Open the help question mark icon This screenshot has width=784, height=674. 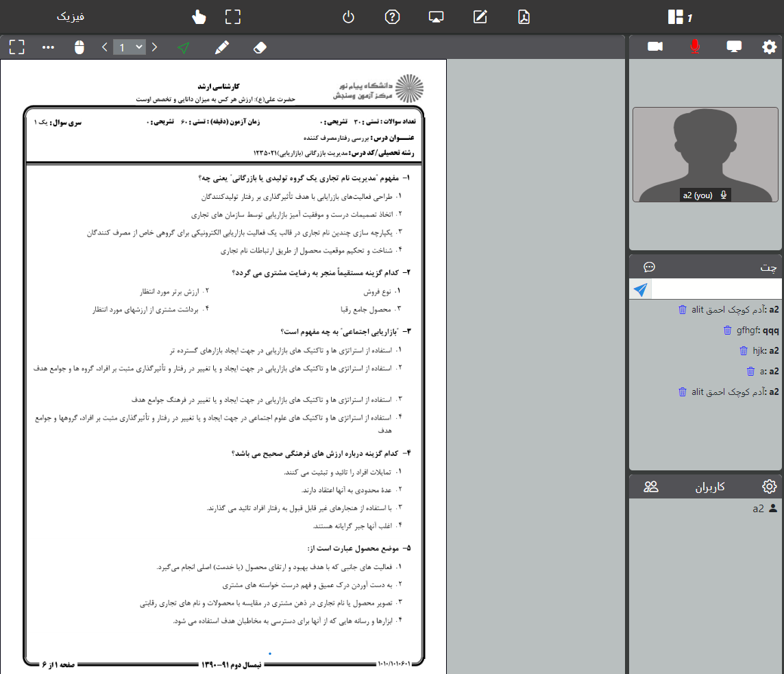392,17
